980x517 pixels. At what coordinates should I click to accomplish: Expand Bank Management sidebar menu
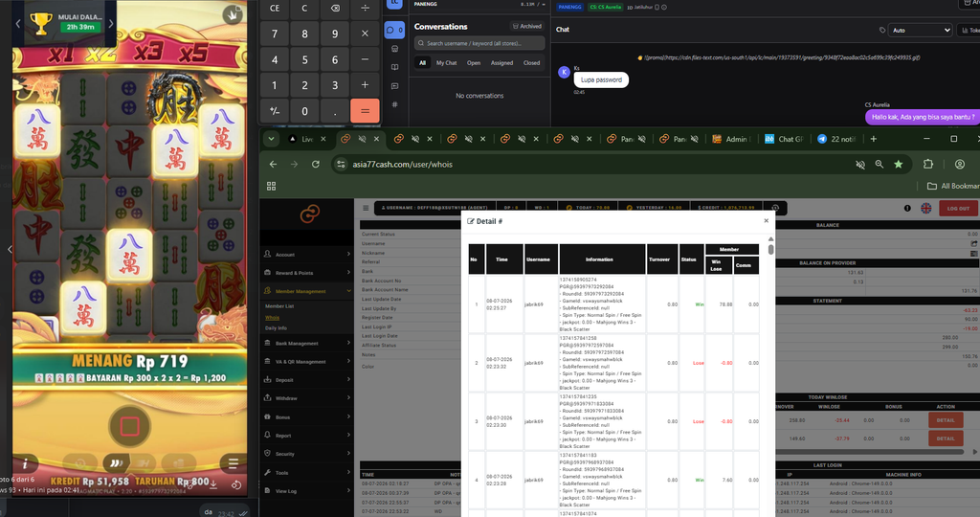pyautogui.click(x=306, y=343)
